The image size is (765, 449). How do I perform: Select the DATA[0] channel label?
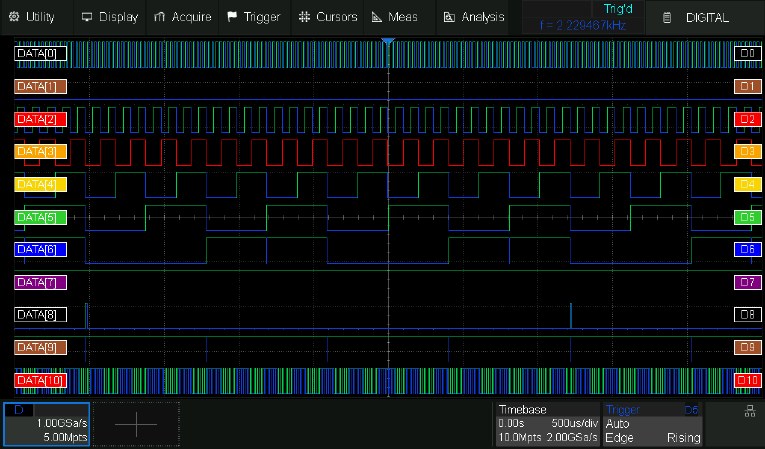[x=40, y=53]
